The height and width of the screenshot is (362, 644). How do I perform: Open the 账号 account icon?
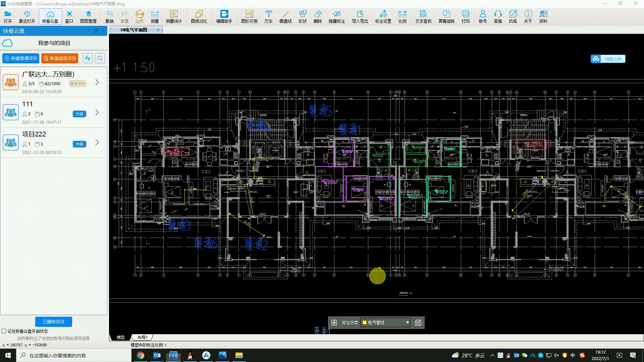(483, 16)
